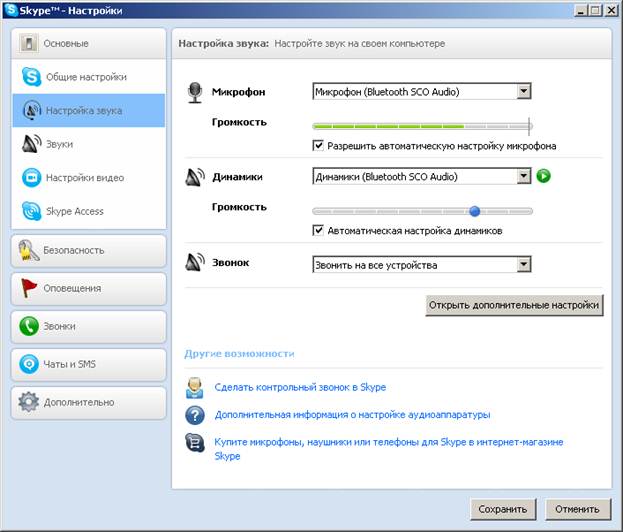The image size is (623, 532).
Task: Click the red flag icon beside Оповещения
Action: [x=28, y=288]
